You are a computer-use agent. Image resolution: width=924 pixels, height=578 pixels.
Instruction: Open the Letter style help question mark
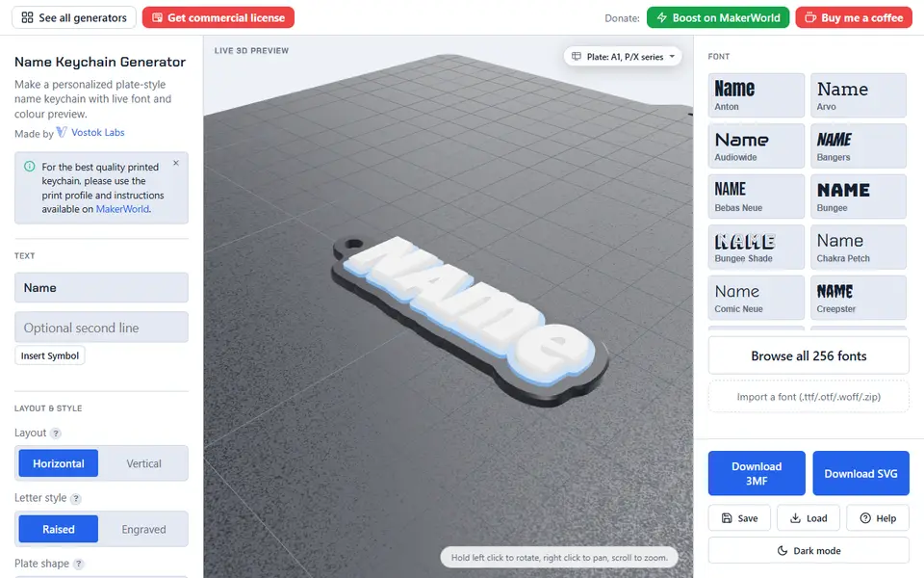(x=75, y=499)
